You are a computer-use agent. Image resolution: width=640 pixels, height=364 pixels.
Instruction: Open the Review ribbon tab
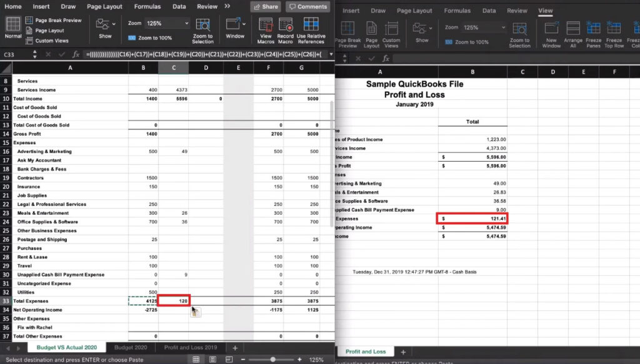click(206, 6)
